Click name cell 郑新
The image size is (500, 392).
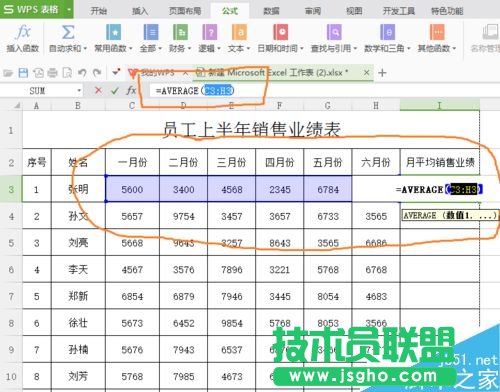[78, 296]
